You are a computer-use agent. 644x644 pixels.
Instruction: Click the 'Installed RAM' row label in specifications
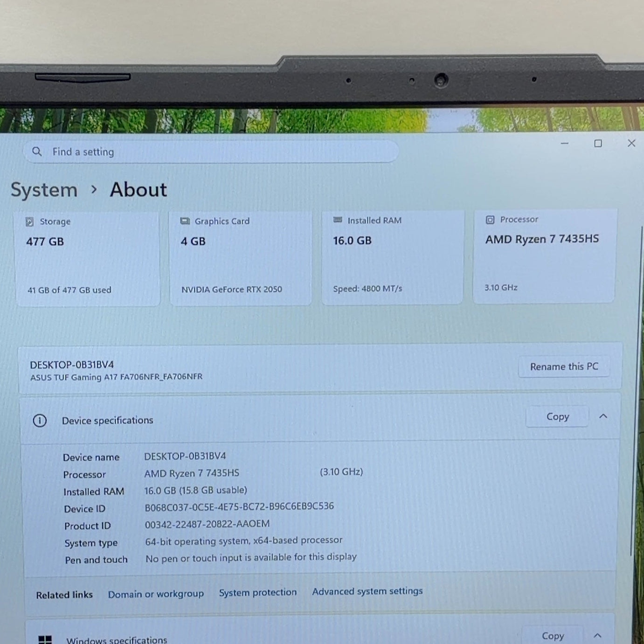[94, 492]
